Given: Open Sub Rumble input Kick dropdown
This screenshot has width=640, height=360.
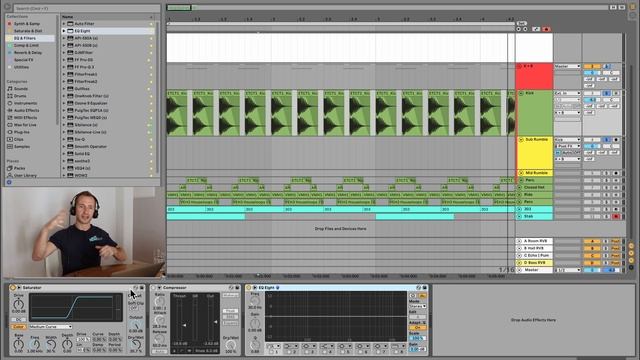Looking at the screenshot, I should [x=567, y=140].
